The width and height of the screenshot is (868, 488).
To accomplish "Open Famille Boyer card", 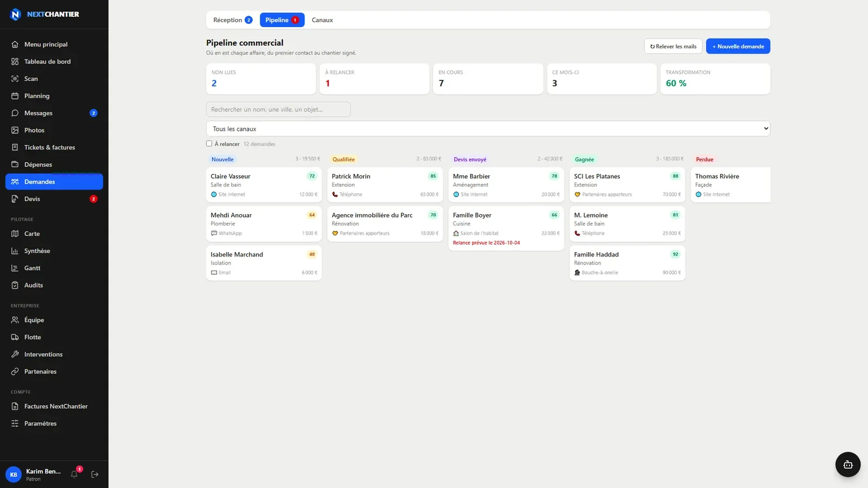I will pyautogui.click(x=506, y=228).
